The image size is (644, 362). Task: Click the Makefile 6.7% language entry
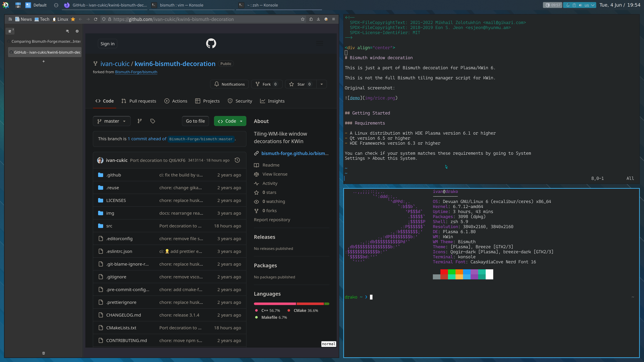(271, 317)
